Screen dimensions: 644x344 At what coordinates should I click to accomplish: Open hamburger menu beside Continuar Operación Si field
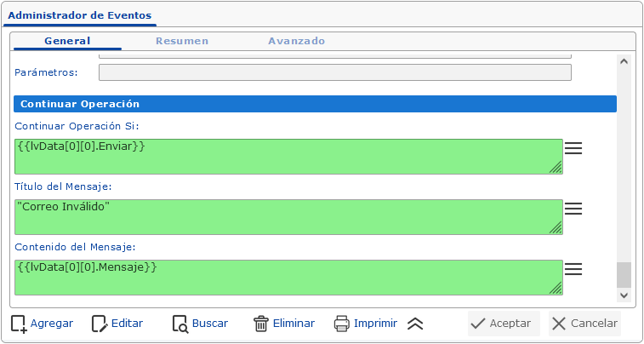tap(573, 148)
